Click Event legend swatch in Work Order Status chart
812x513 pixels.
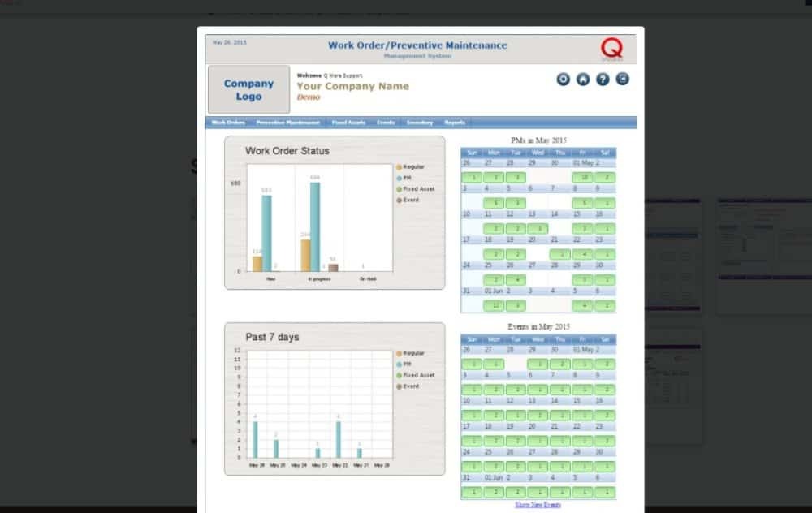[x=400, y=200]
